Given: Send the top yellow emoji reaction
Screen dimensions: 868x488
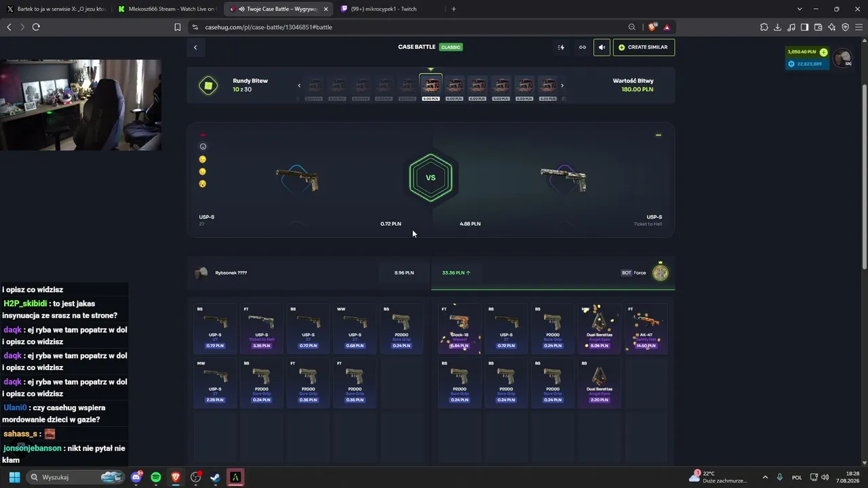Looking at the screenshot, I should pyautogui.click(x=203, y=159).
